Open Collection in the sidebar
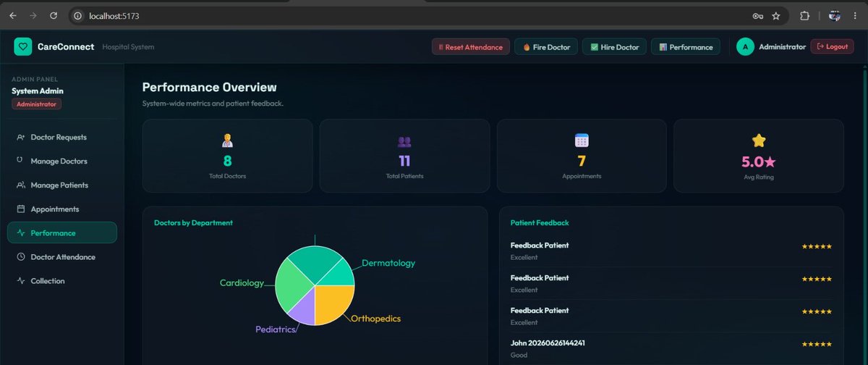 [62, 280]
